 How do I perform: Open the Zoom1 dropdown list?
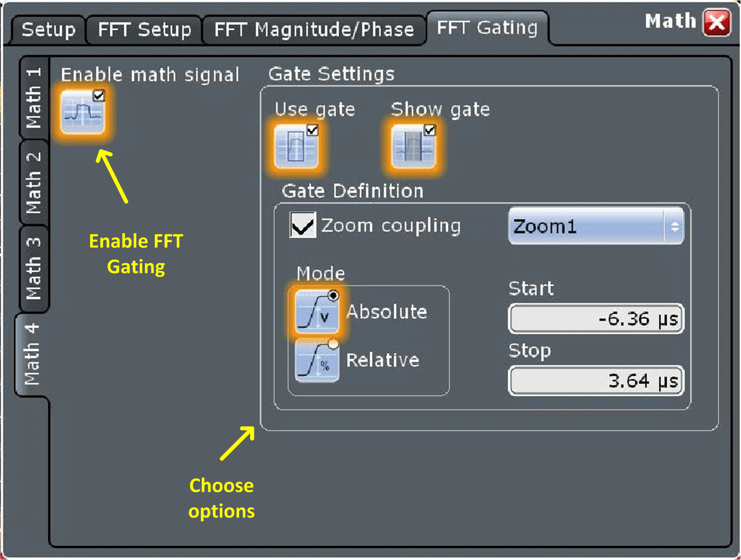pos(596,226)
